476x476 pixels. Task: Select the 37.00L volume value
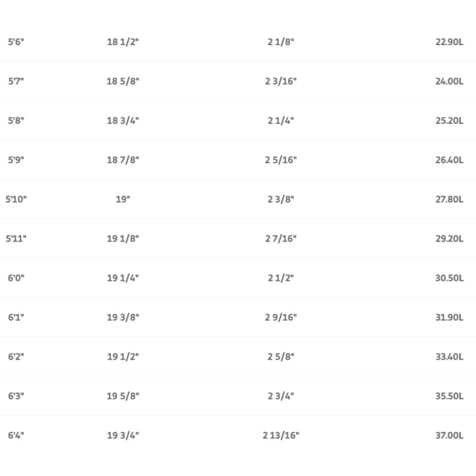(x=449, y=434)
